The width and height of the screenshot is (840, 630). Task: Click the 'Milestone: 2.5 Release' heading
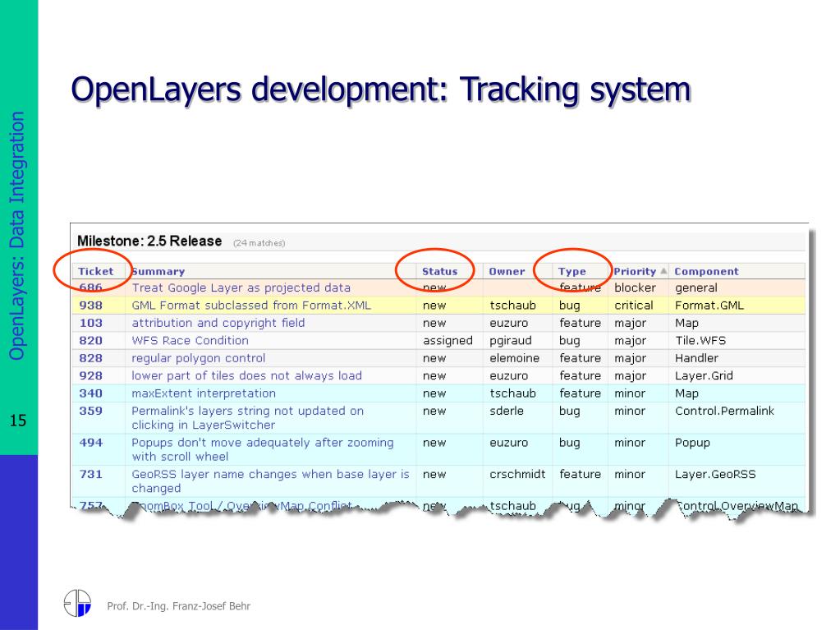tap(149, 241)
